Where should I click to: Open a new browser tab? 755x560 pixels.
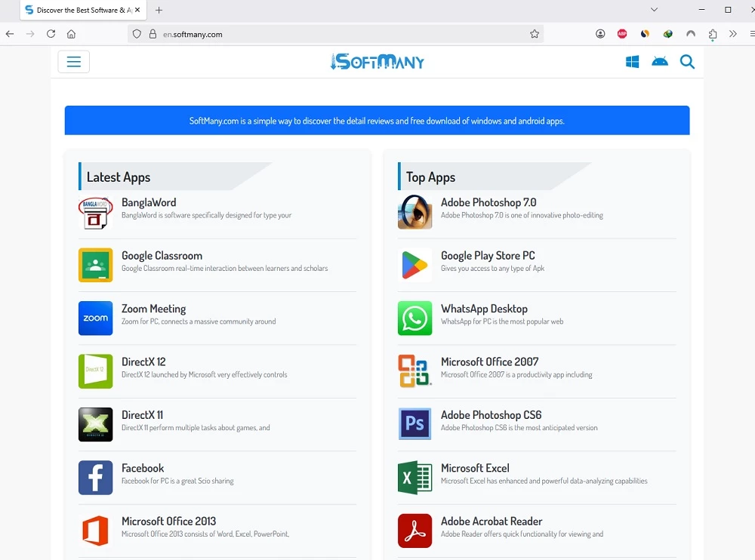click(x=159, y=11)
